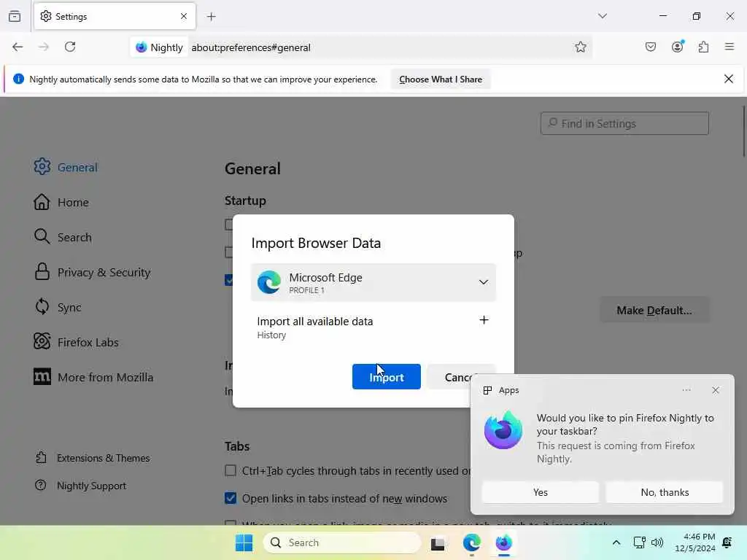This screenshot has width=747, height=560.
Task: Open Microsoft Edge from the taskbar
Action: tap(472, 542)
